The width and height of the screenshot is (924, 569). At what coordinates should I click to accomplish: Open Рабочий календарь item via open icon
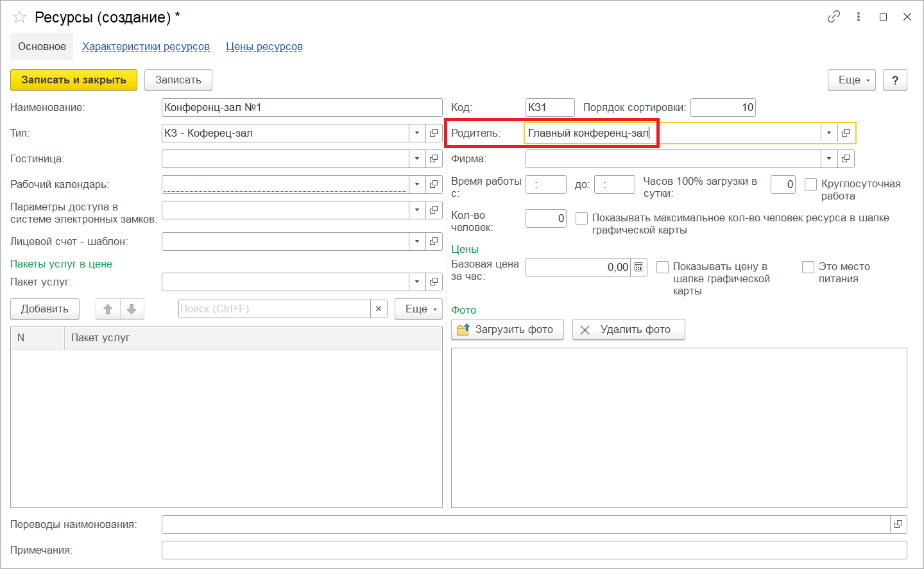click(434, 184)
